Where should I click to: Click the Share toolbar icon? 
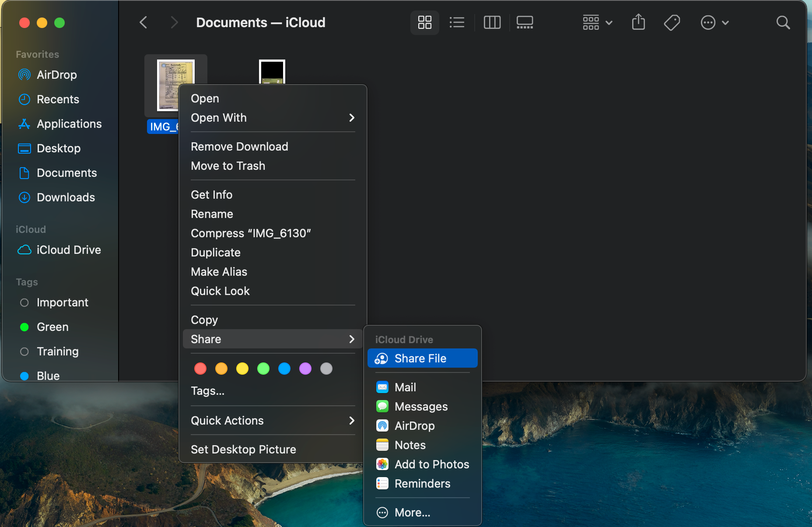click(638, 22)
